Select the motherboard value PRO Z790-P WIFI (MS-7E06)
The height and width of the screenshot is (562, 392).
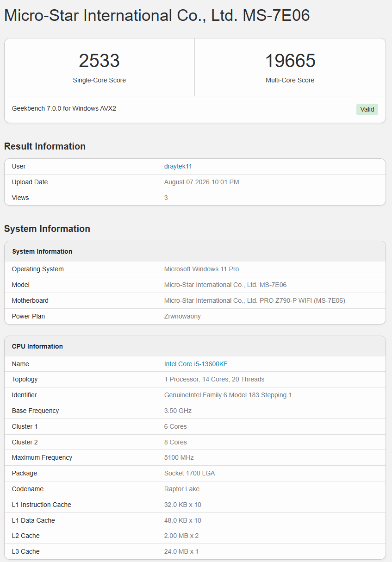point(303,300)
